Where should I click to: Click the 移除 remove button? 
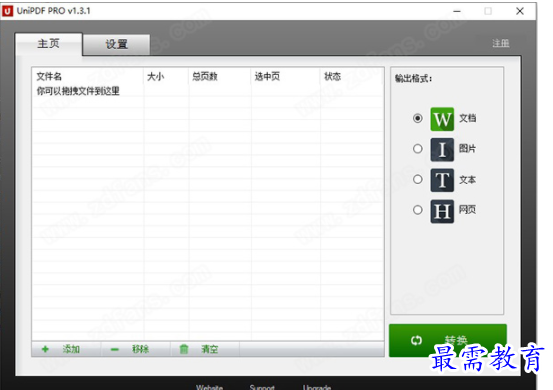pyautogui.click(x=136, y=349)
